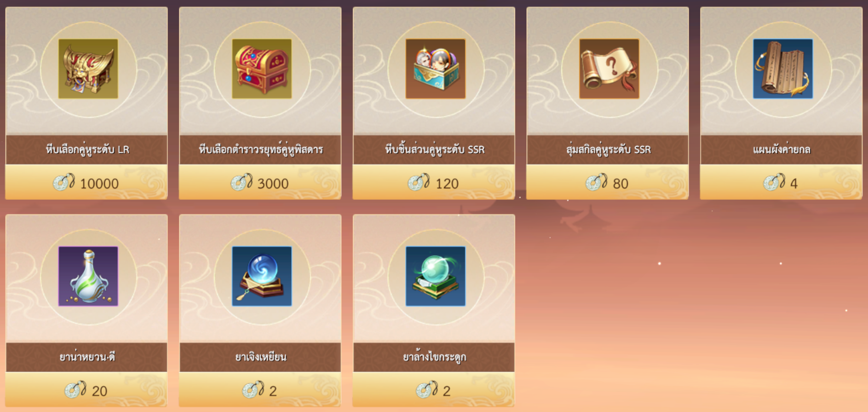
Task: Click the 20 price under potion
Action: [86, 390]
